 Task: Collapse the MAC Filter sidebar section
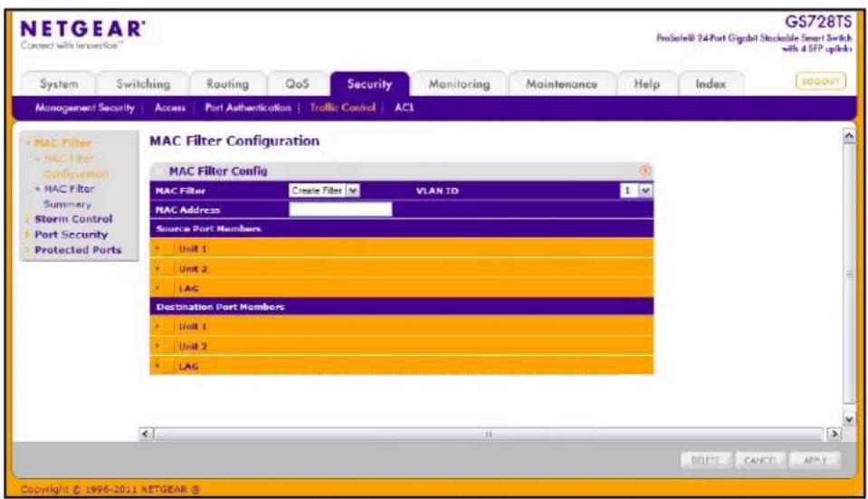click(x=62, y=143)
